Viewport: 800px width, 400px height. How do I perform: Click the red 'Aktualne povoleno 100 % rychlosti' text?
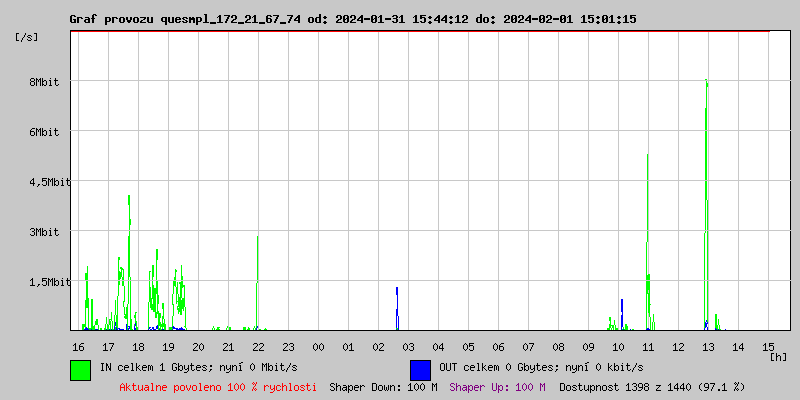tap(218, 387)
